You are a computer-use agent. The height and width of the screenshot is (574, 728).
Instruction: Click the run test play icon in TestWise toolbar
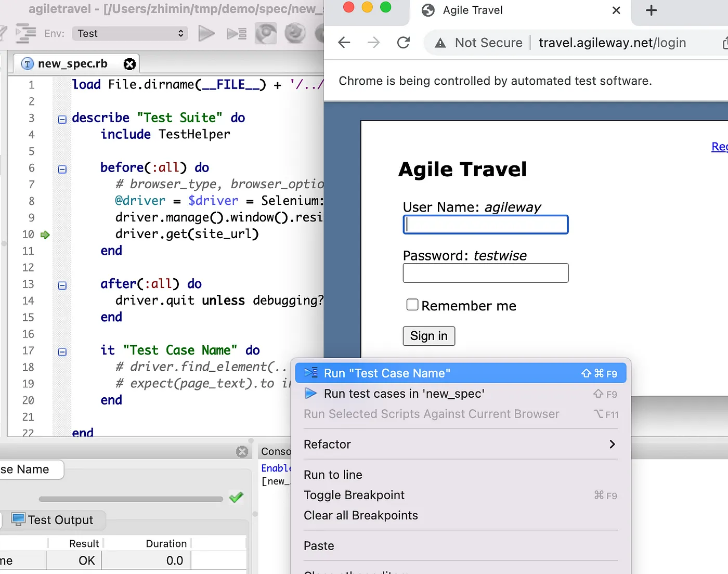pos(206,34)
